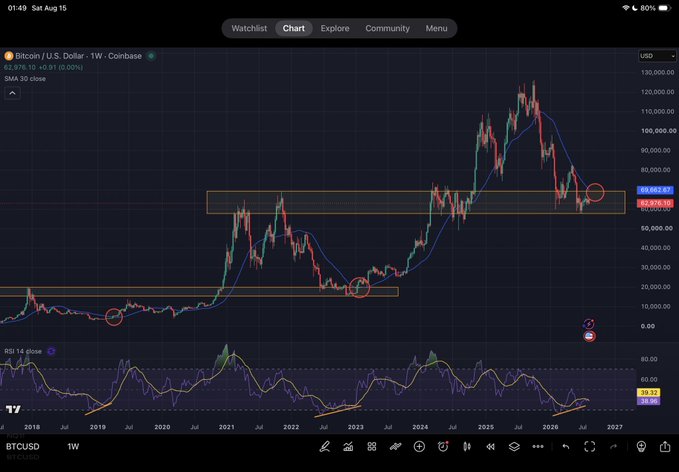Tap the plus circle add icon
The height and width of the screenshot is (472, 679).
click(419, 446)
